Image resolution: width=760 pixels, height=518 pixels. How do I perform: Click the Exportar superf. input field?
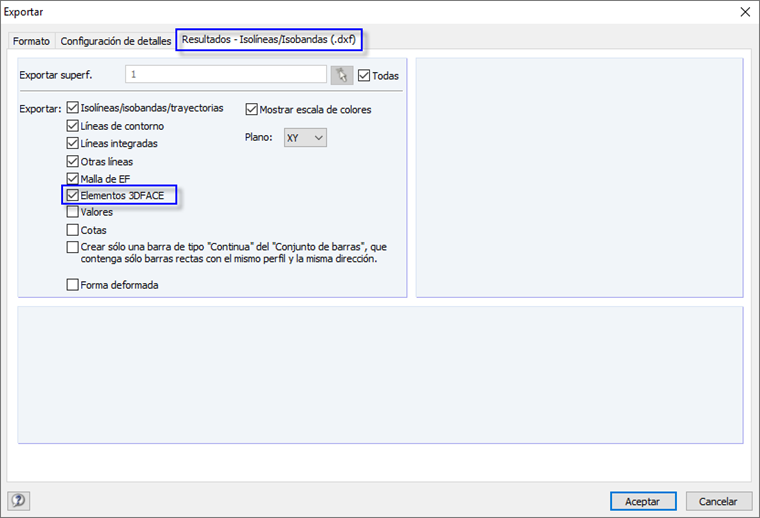[226, 75]
